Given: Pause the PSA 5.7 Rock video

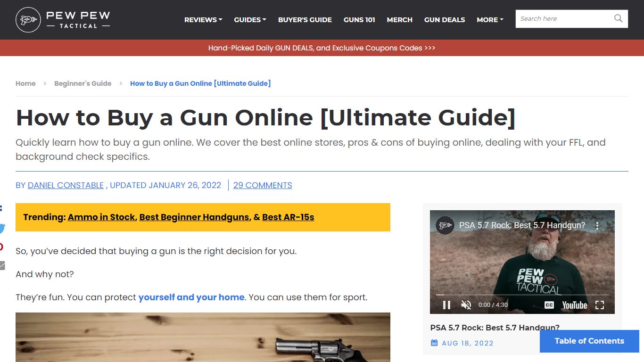Looking at the screenshot, I should pyautogui.click(x=446, y=305).
